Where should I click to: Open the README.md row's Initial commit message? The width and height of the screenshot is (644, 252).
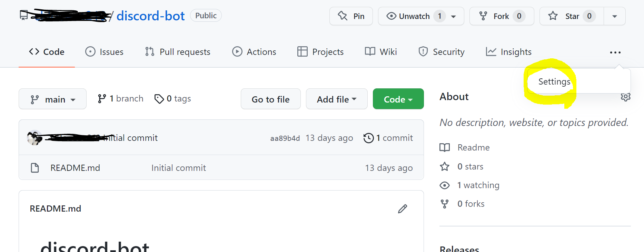click(179, 168)
